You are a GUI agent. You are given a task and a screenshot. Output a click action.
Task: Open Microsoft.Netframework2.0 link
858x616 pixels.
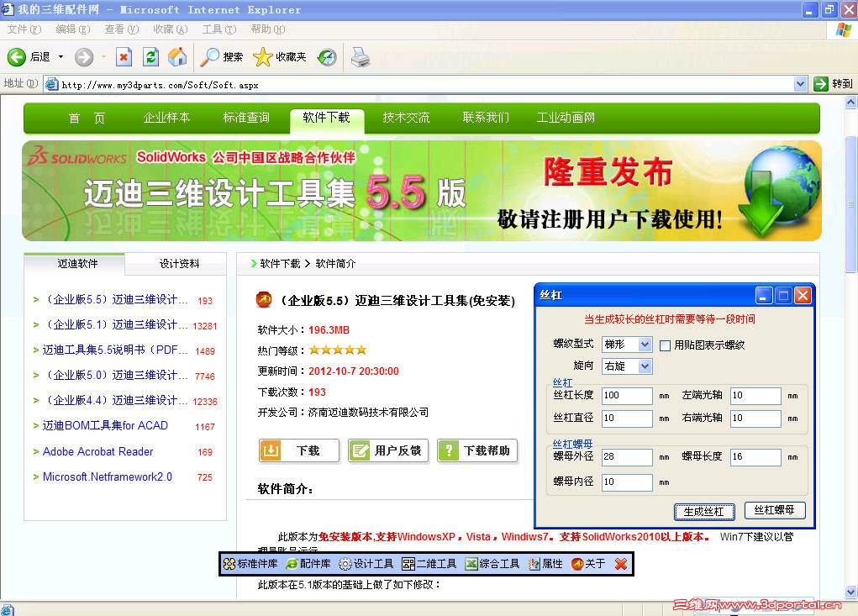(x=108, y=477)
